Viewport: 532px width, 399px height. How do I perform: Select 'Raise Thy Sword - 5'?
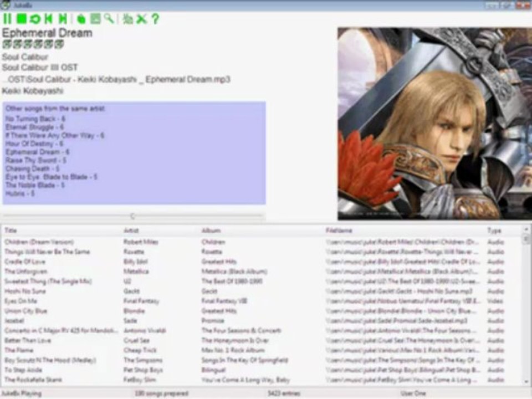click(x=35, y=160)
